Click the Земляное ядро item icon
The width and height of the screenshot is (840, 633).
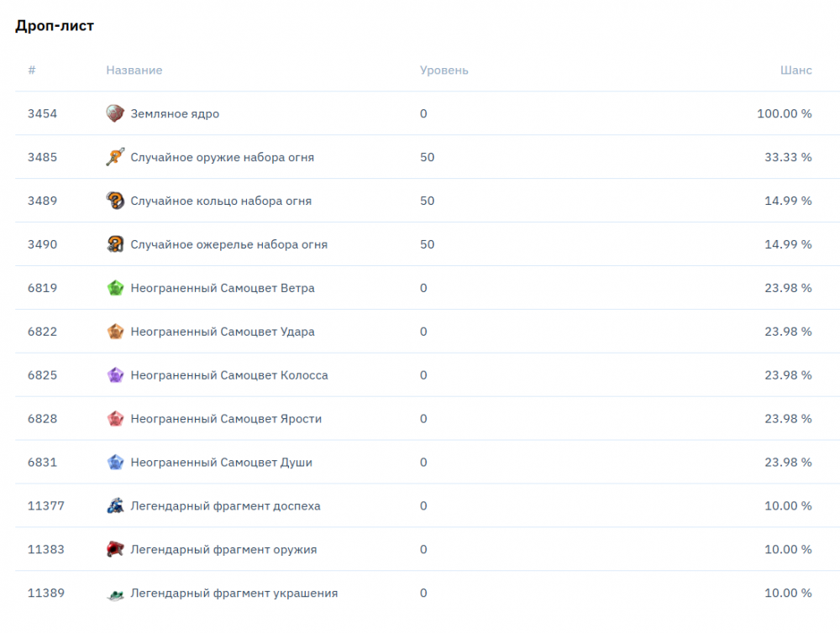[x=115, y=113]
